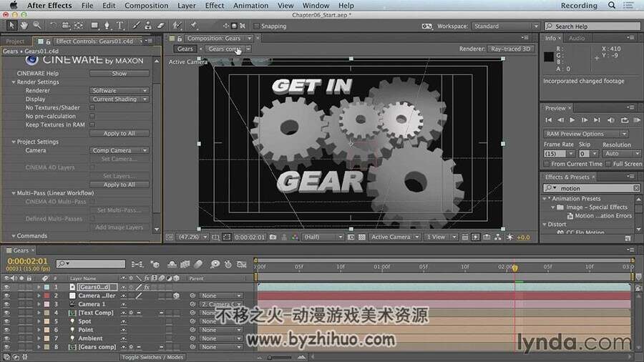Click Apply to All under Render Settings
Viewport: 644px width, 362px height.
pos(119,133)
